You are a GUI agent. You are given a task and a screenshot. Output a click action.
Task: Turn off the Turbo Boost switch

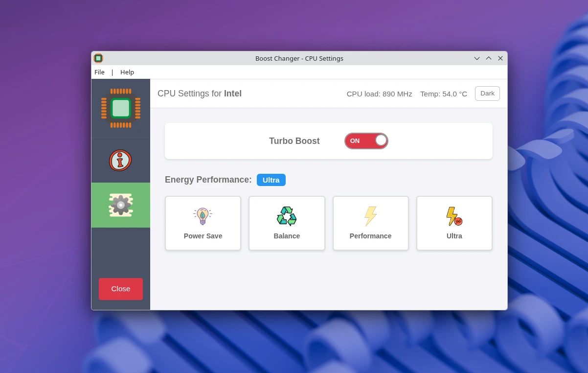pos(366,141)
